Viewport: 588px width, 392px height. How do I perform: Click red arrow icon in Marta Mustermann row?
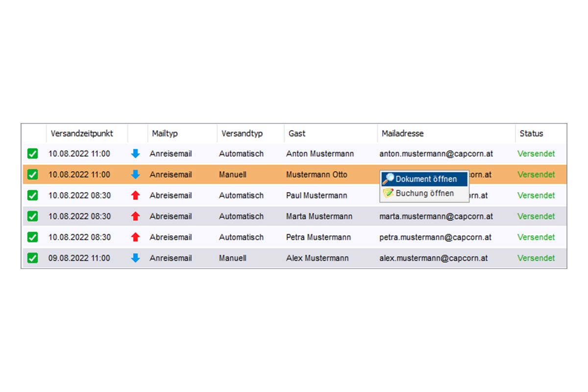(136, 216)
